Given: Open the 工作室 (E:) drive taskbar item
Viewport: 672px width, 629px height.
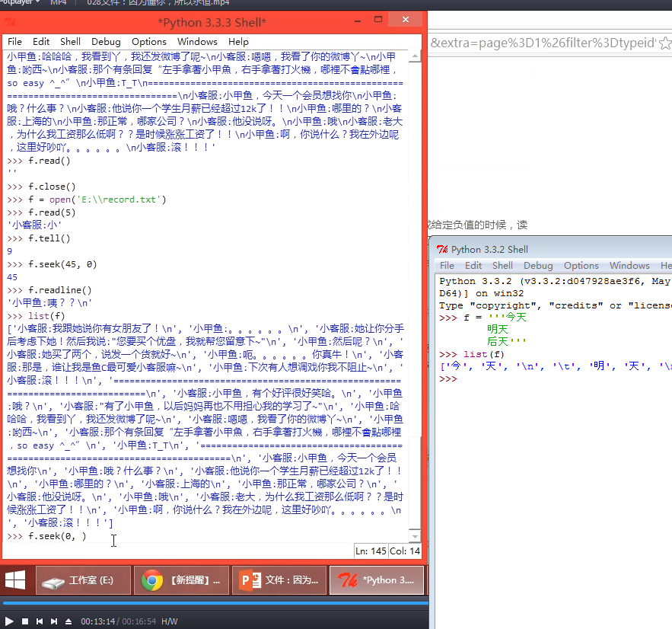Looking at the screenshot, I should click(82, 580).
